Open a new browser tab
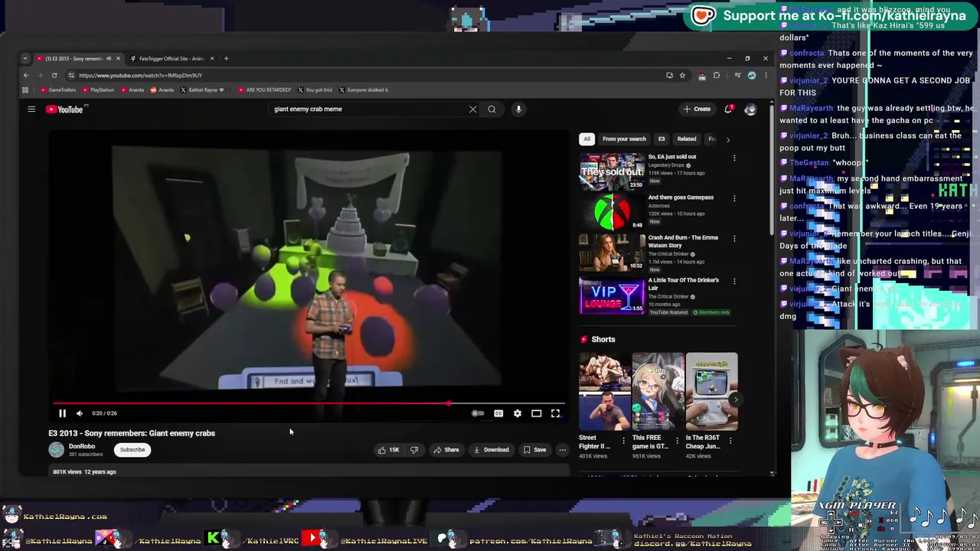This screenshot has height=551, width=980. click(226, 59)
